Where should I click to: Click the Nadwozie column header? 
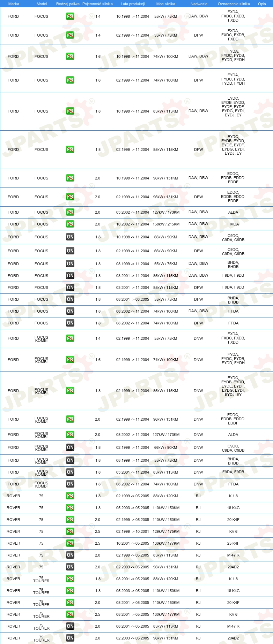point(199,4)
